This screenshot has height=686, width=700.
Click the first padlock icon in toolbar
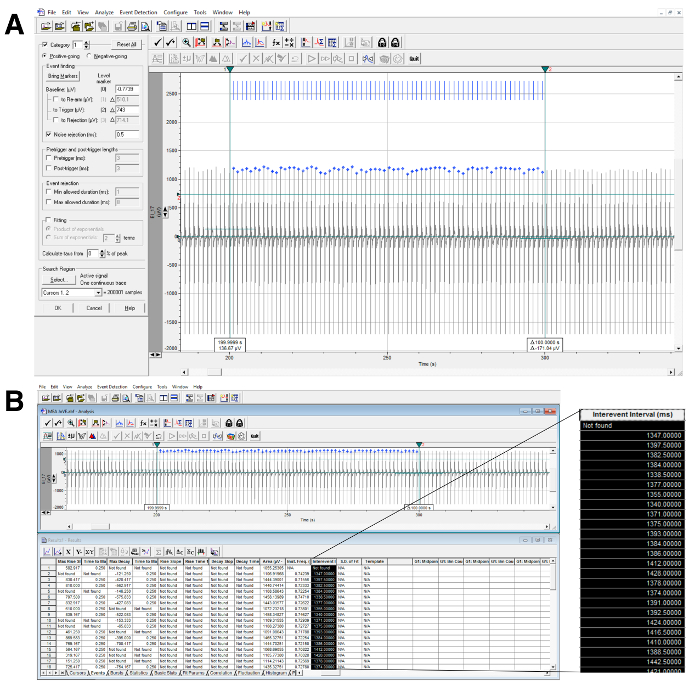click(381, 42)
